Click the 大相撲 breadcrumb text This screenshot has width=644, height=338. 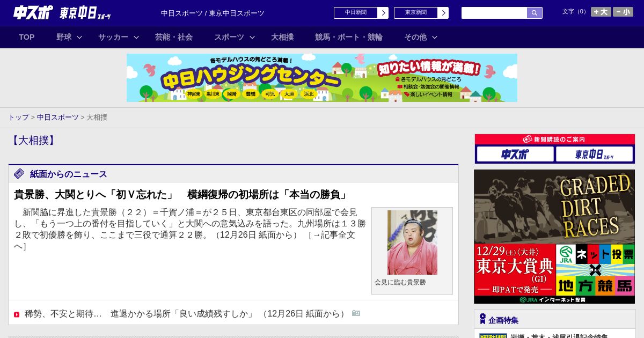coord(97,117)
